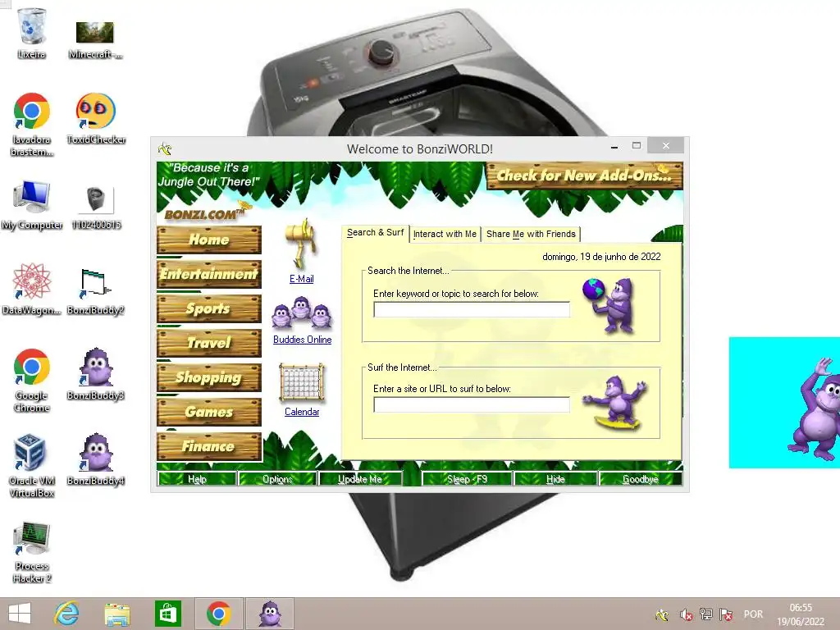Launch the BonziBuddy4 desktop shortcut
This screenshot has height=630, width=840.
click(x=95, y=452)
